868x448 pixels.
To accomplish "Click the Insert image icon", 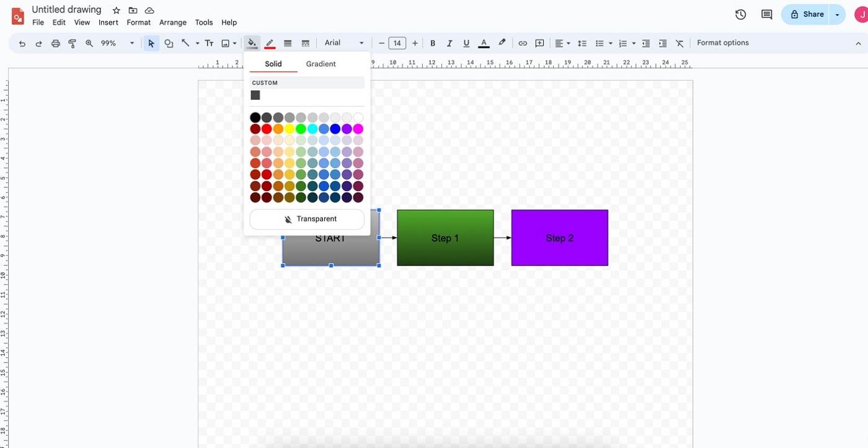I will coord(226,43).
